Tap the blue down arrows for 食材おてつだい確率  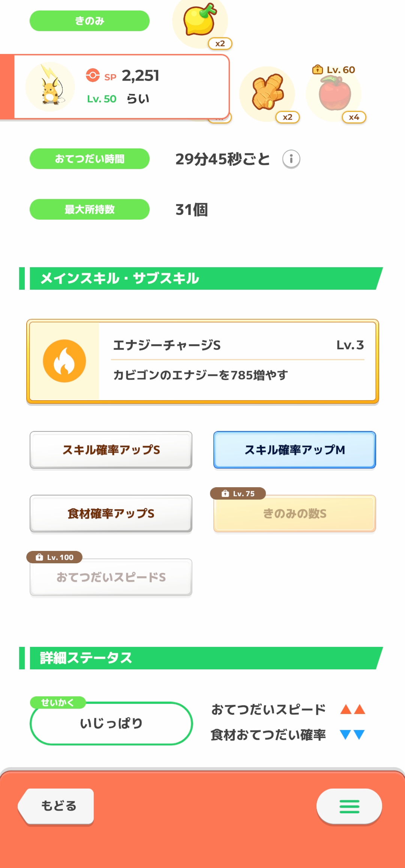352,735
